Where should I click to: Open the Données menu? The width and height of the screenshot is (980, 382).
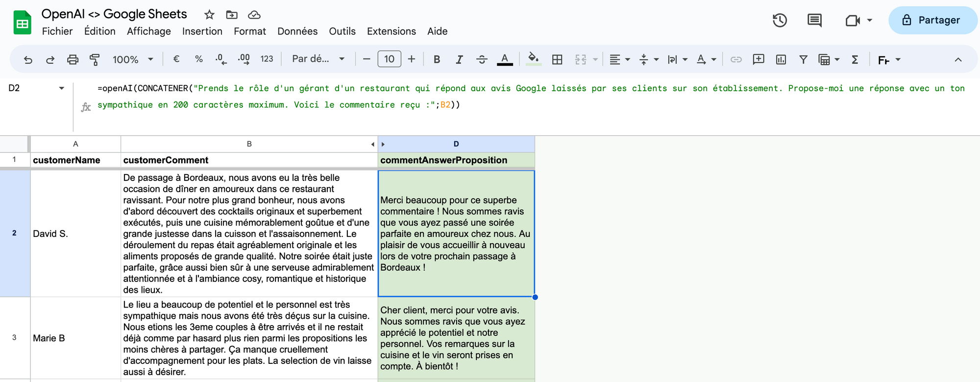297,31
